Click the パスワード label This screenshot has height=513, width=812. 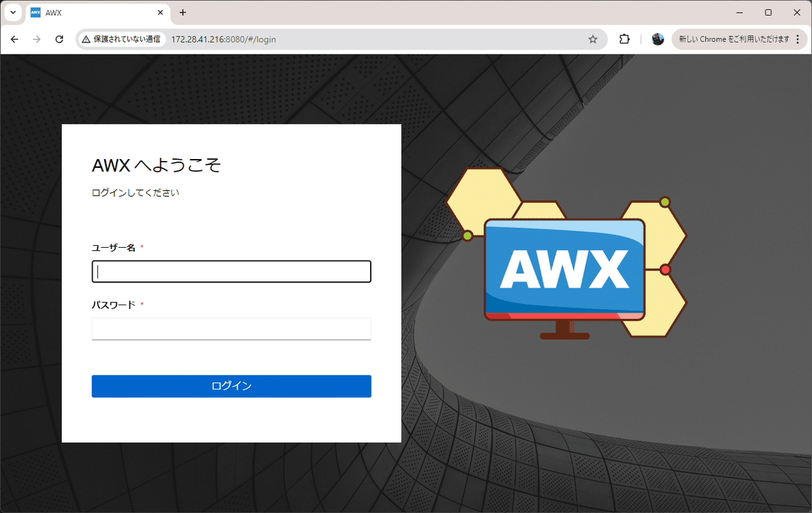pyautogui.click(x=114, y=305)
